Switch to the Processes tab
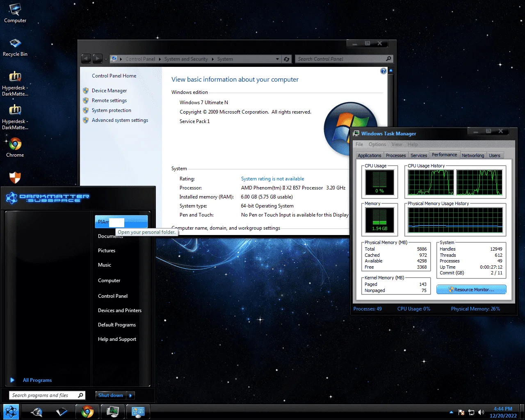This screenshot has width=525, height=420. pos(396,155)
